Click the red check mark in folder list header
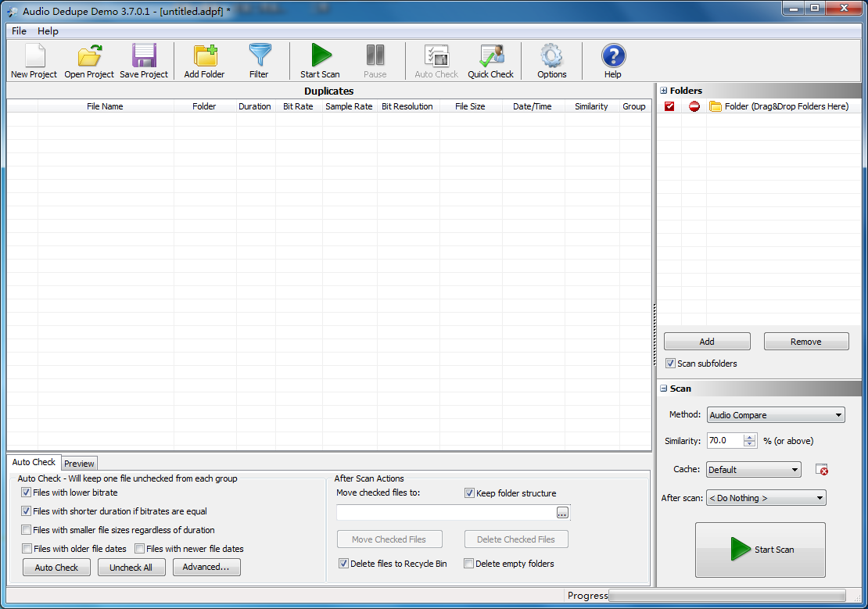 pyautogui.click(x=669, y=106)
